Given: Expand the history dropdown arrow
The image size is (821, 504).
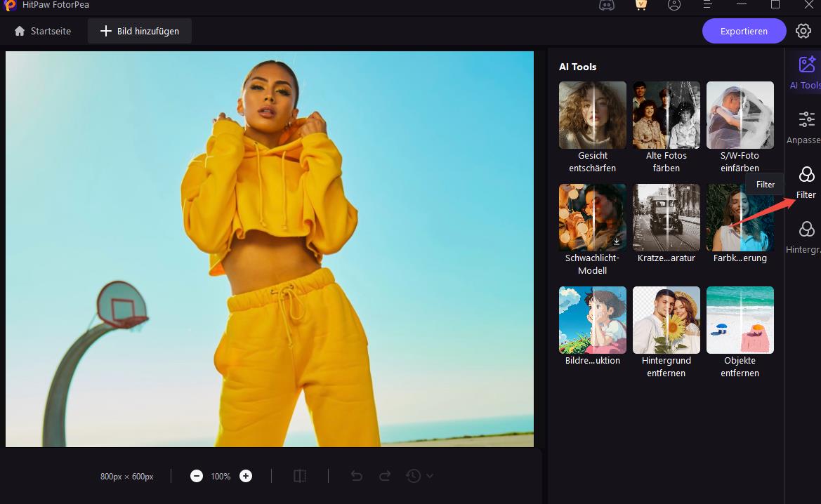Looking at the screenshot, I should (x=430, y=476).
